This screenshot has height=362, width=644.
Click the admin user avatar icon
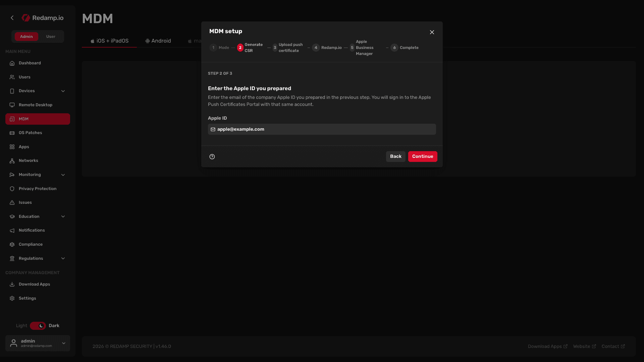point(14,343)
